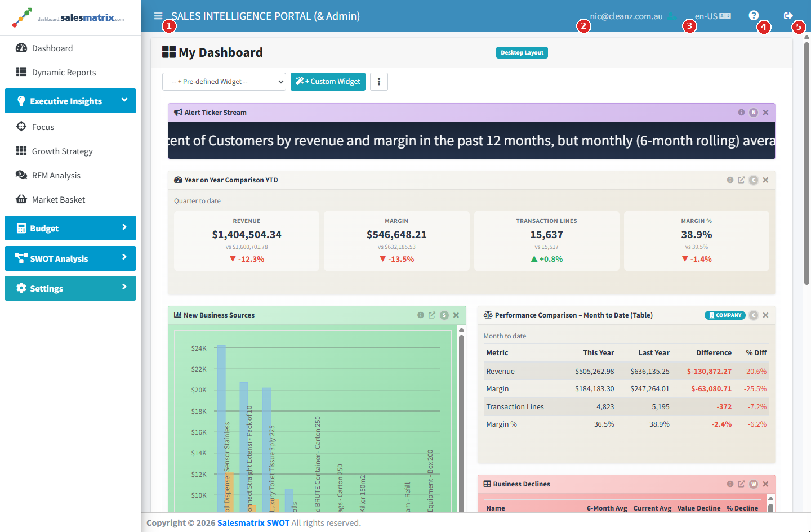The height and width of the screenshot is (532, 811).
Task: Navigate to Market Basket
Action: (x=70, y=200)
